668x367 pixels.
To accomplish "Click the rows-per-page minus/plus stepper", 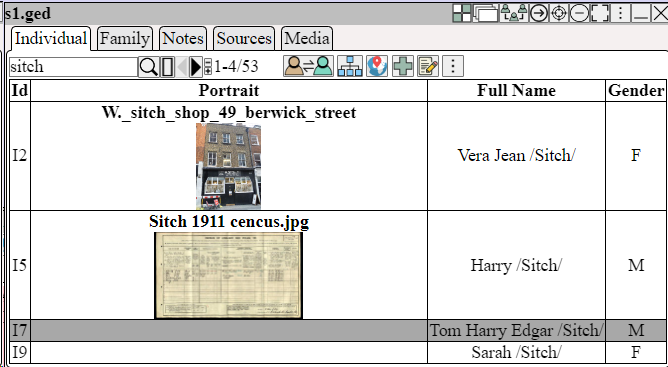I will click(208, 66).
